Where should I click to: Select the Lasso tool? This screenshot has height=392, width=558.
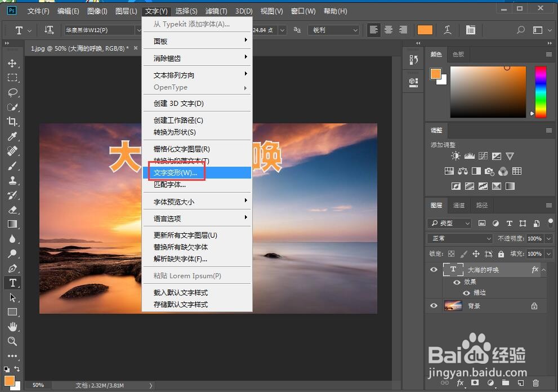coord(12,93)
